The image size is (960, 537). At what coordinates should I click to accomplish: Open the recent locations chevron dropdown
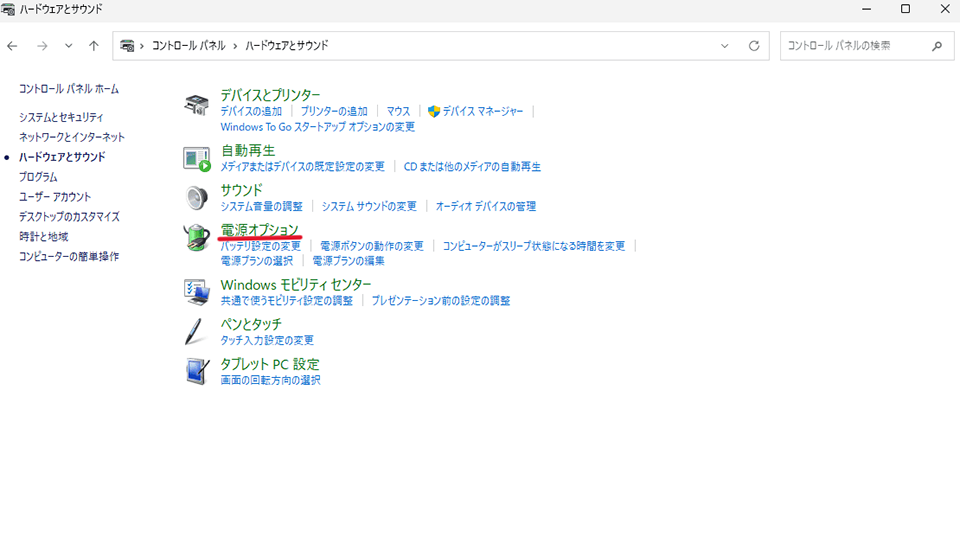[x=68, y=46]
